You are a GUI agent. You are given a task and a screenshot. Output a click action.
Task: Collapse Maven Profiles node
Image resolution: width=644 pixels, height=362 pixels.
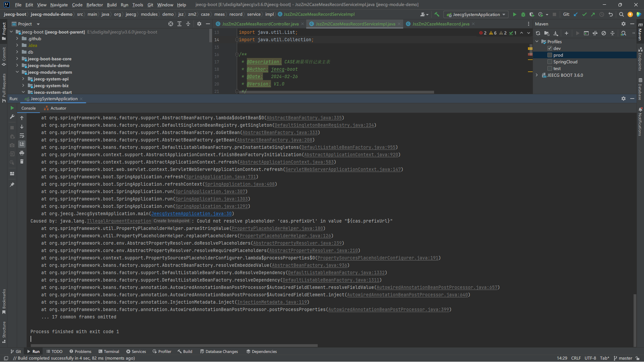coord(537,42)
